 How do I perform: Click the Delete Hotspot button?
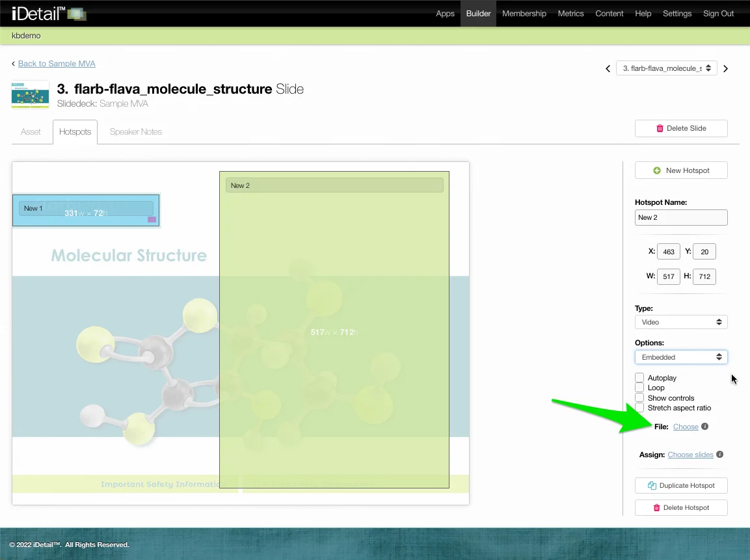[681, 507]
